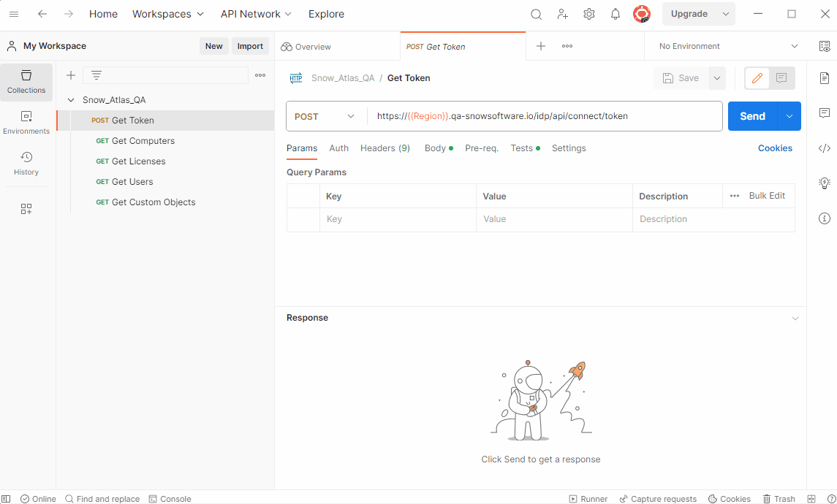Click the Explore link
Viewport: 837px width, 504px height.
[x=326, y=15]
